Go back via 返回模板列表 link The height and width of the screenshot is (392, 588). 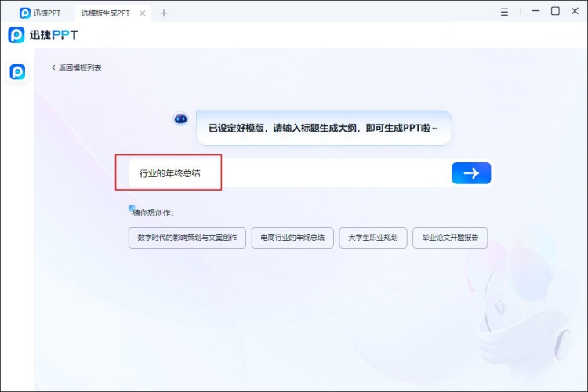coord(76,67)
